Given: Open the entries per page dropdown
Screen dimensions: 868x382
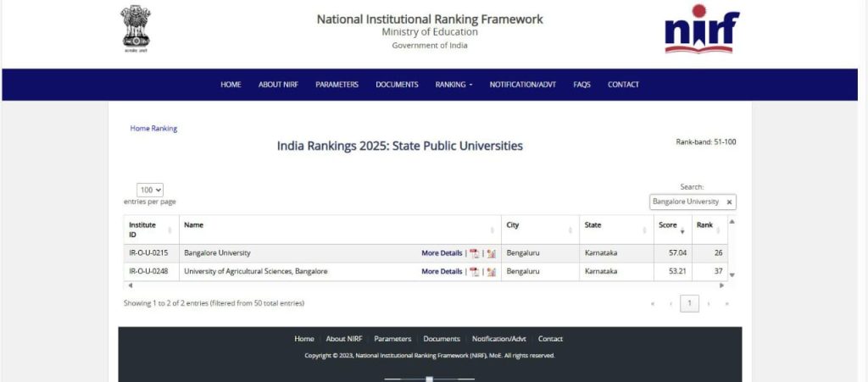Looking at the screenshot, I should [150, 191].
